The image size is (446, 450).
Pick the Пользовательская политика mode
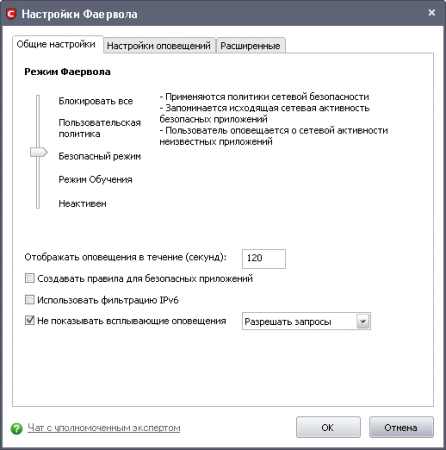tap(100, 128)
